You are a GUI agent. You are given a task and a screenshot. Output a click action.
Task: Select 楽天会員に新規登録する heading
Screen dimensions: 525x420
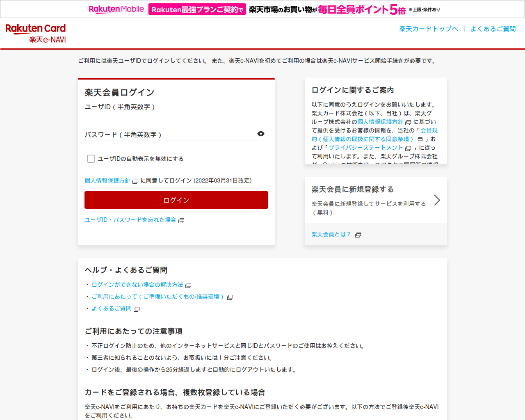tap(353, 189)
